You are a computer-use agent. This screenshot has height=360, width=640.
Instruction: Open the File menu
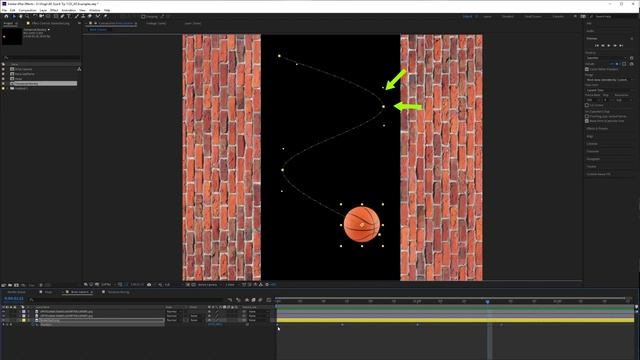[4, 10]
